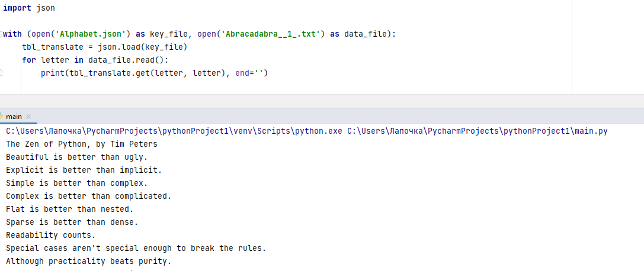Place cursor on 'Abracadabra__1_.txt' string

pyautogui.click(x=271, y=34)
